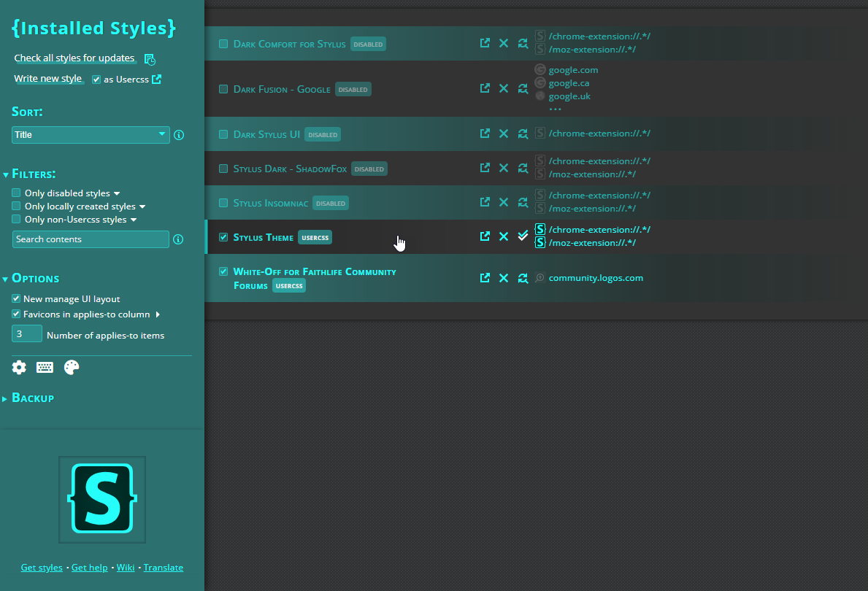Viewport: 868px width, 591px height.
Task: Click 'Write new style' button
Action: point(48,79)
